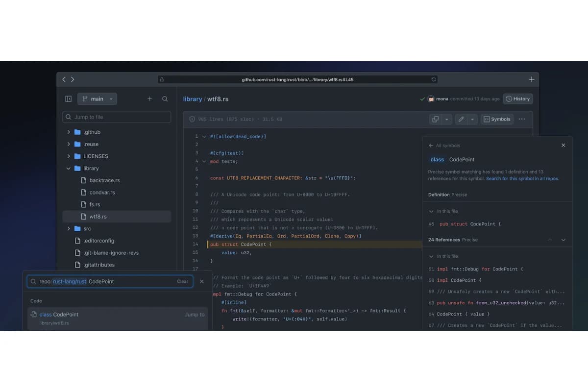588x392 pixels.
Task: Click line number 14 in the gutter
Action: pyautogui.click(x=196, y=244)
